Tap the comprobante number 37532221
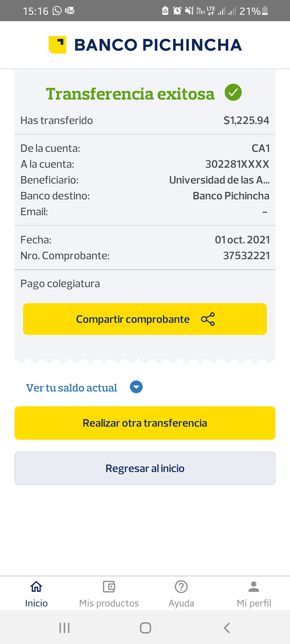Image resolution: width=290 pixels, height=644 pixels. [x=247, y=256]
